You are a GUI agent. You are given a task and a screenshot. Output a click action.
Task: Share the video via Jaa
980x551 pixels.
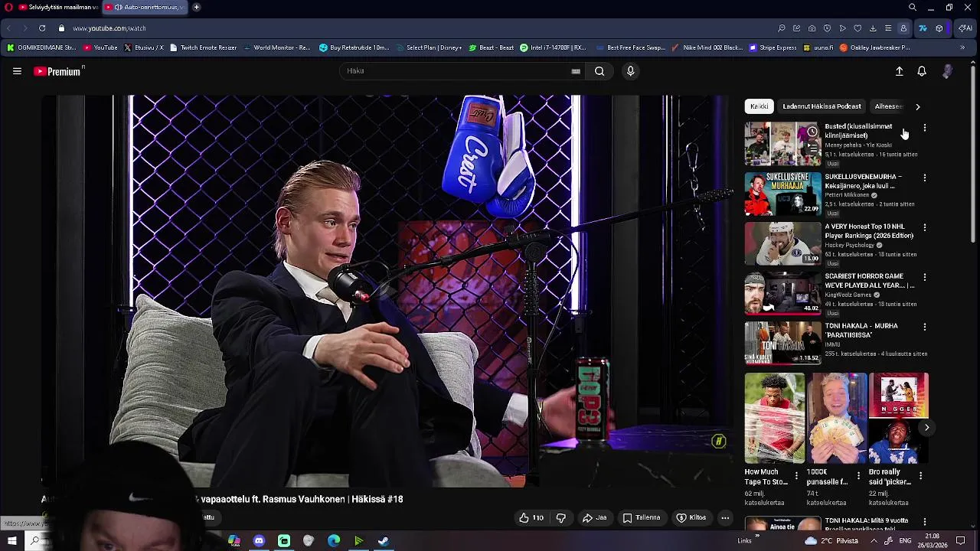(x=594, y=518)
